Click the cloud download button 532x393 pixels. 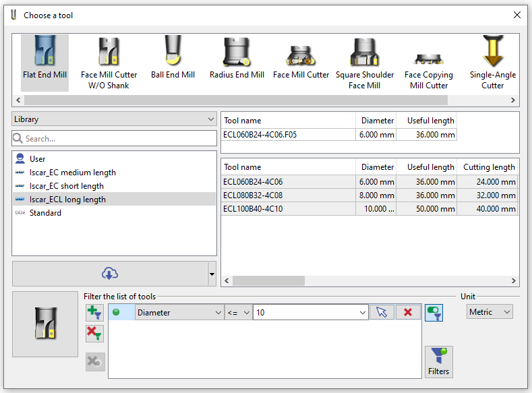point(109,274)
